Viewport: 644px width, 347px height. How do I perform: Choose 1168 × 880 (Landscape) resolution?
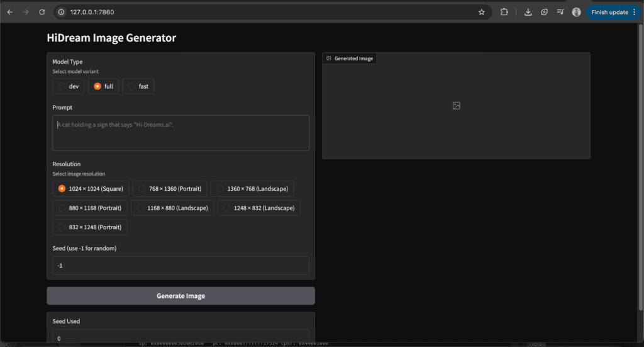172,208
